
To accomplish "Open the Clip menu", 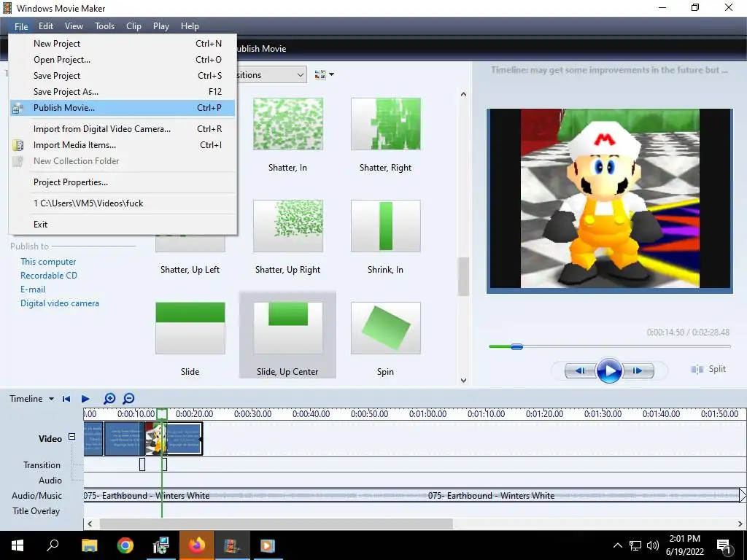I will [x=133, y=26].
